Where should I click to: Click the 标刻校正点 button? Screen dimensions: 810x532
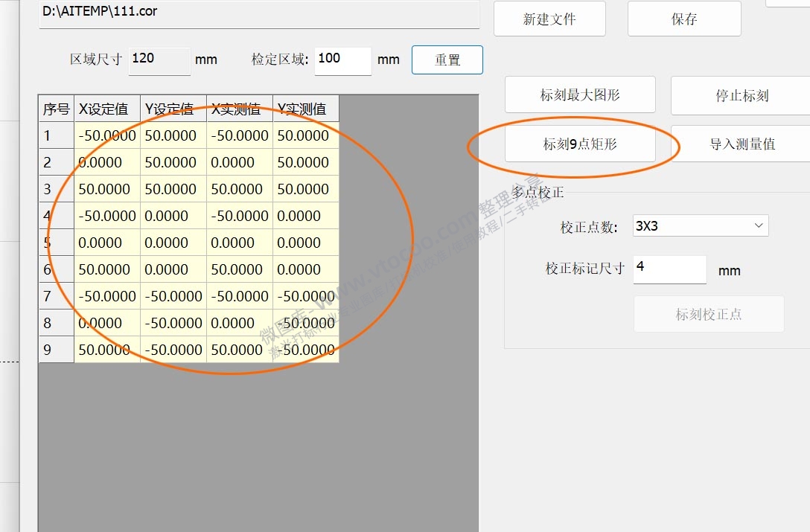(x=708, y=314)
